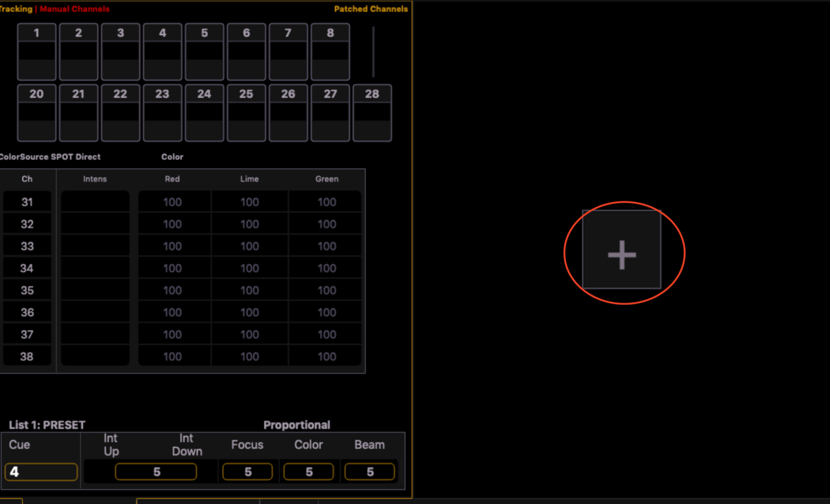Click the Color timing field
The image size is (830, 504).
(x=309, y=471)
